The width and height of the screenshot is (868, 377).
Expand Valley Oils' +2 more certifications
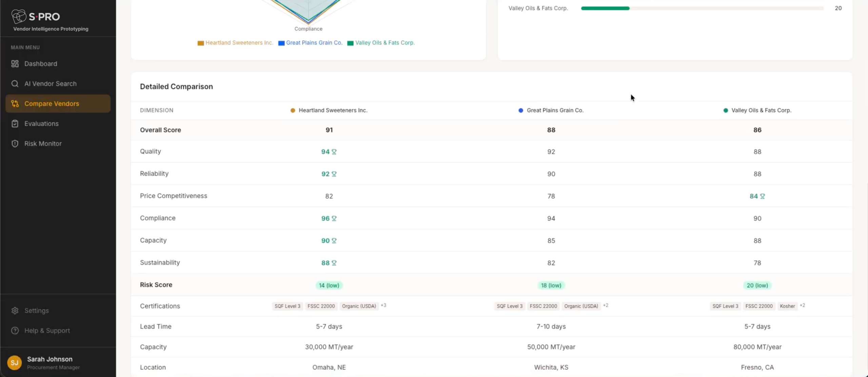(x=803, y=305)
